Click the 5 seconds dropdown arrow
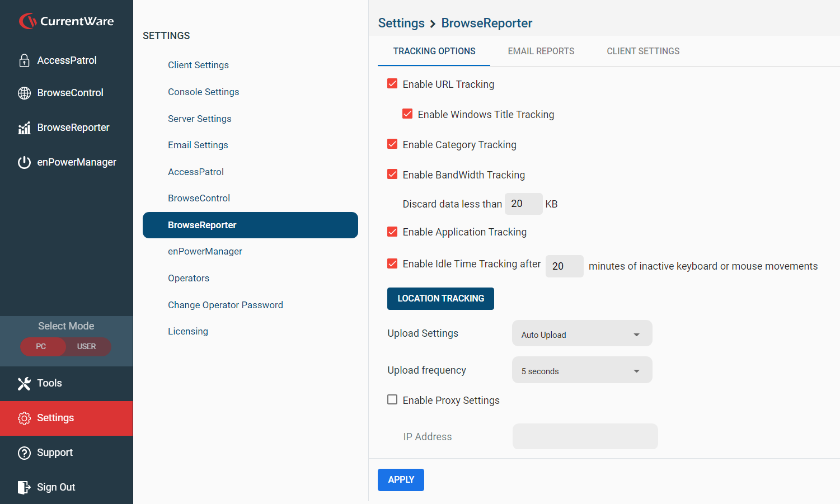840x504 pixels. click(636, 371)
